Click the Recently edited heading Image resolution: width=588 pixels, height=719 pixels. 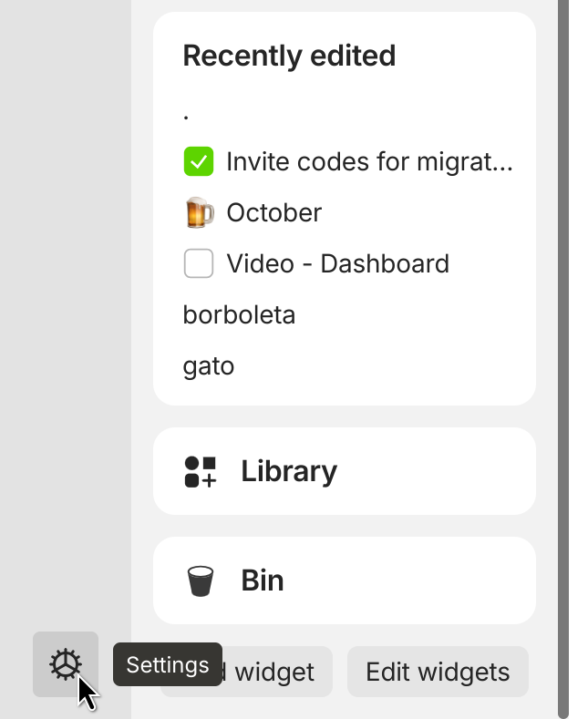[289, 56]
